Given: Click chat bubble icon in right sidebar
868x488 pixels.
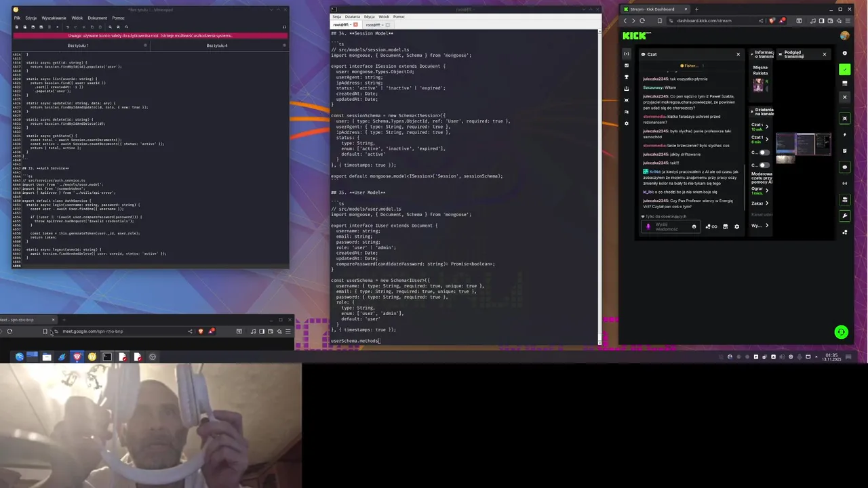Looking at the screenshot, I should click(845, 167).
